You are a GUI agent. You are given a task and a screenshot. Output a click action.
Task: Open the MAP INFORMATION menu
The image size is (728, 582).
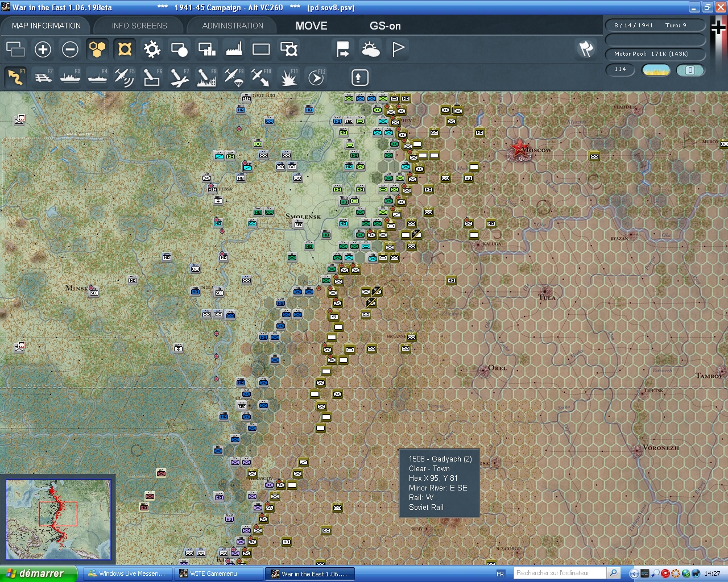click(45, 25)
